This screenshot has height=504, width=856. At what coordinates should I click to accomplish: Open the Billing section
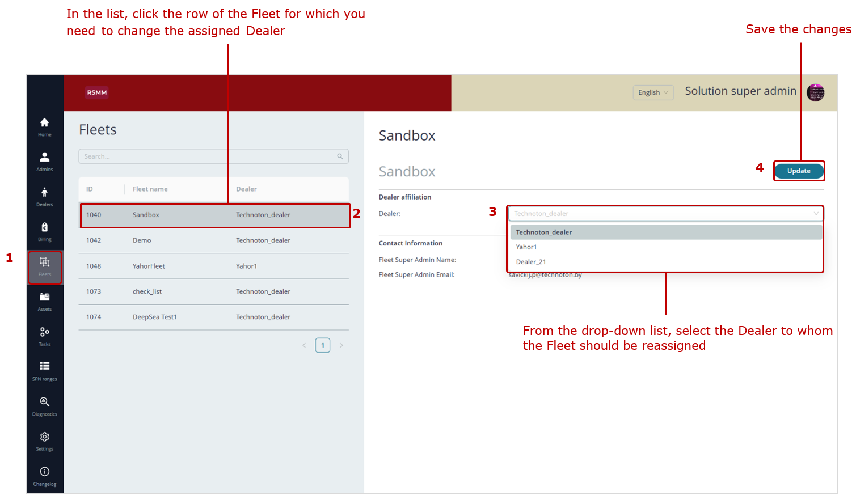tap(44, 231)
